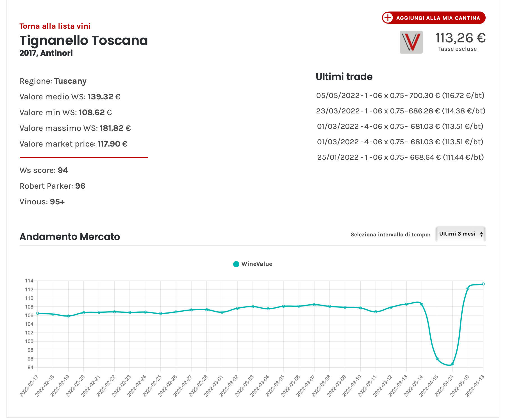Select the 05/05/2022 trade row
505x420 pixels.
[x=400, y=95]
